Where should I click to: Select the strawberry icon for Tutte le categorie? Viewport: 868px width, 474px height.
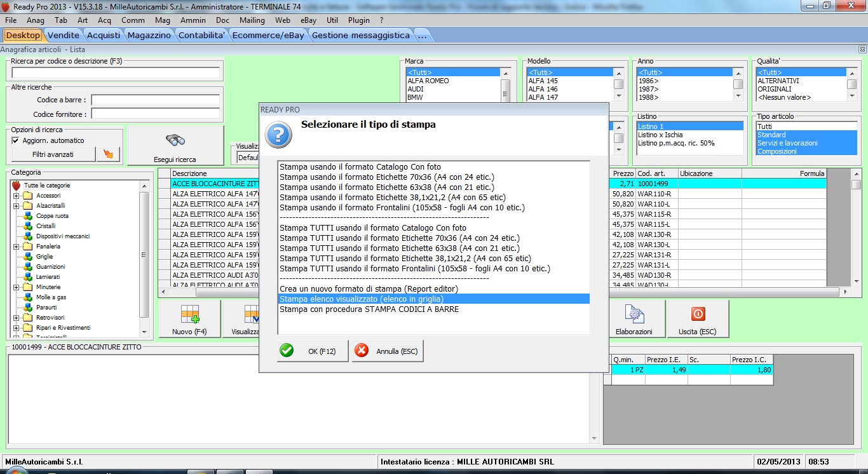[17, 186]
